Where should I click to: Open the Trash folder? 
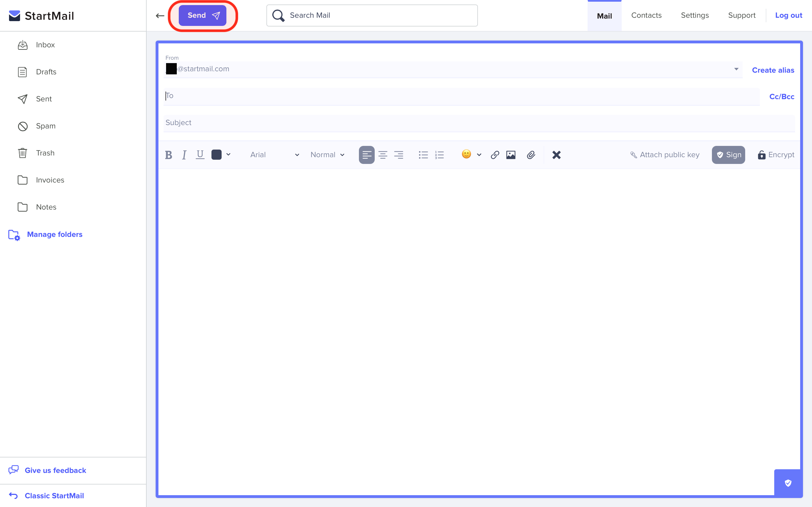[x=45, y=153]
